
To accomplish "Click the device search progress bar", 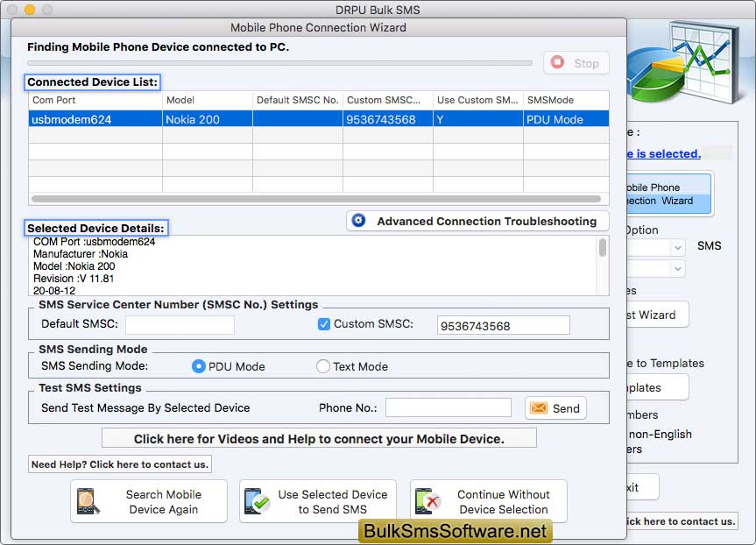I will point(279,63).
